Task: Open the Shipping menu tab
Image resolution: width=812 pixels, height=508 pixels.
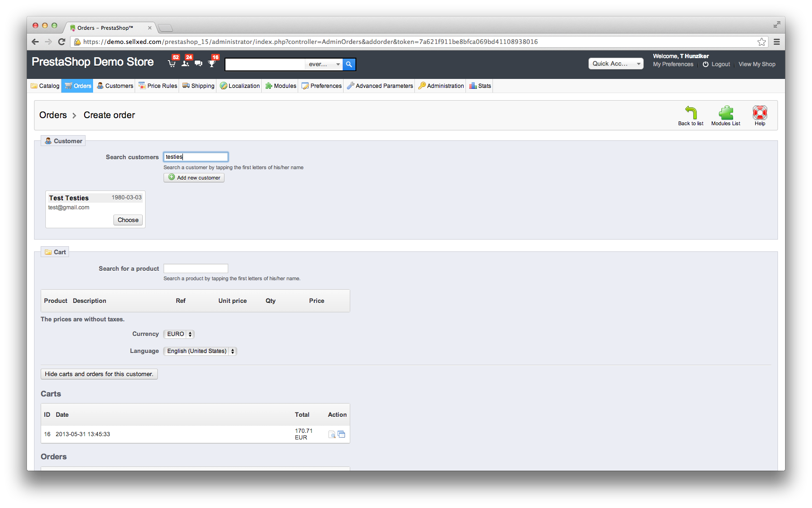Action: tap(199, 86)
